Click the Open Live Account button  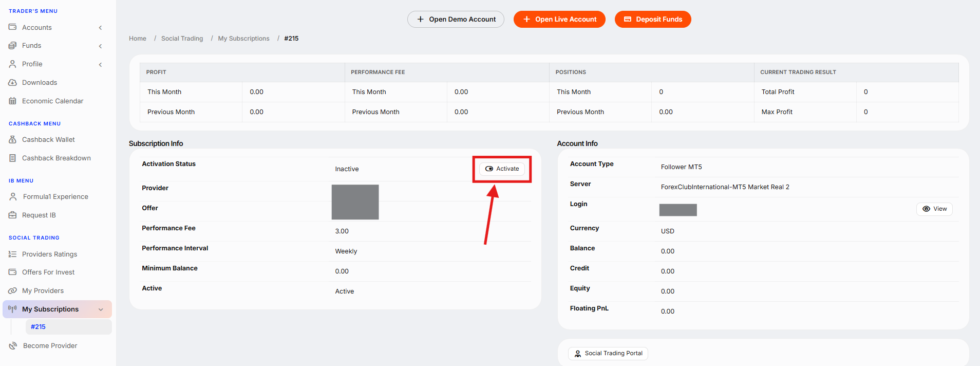click(x=559, y=19)
